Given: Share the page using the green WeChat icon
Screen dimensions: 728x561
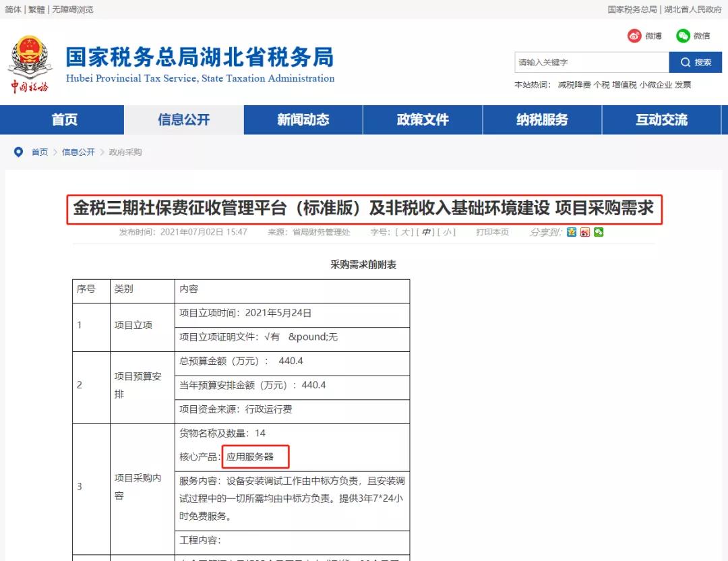Looking at the screenshot, I should point(599,232).
